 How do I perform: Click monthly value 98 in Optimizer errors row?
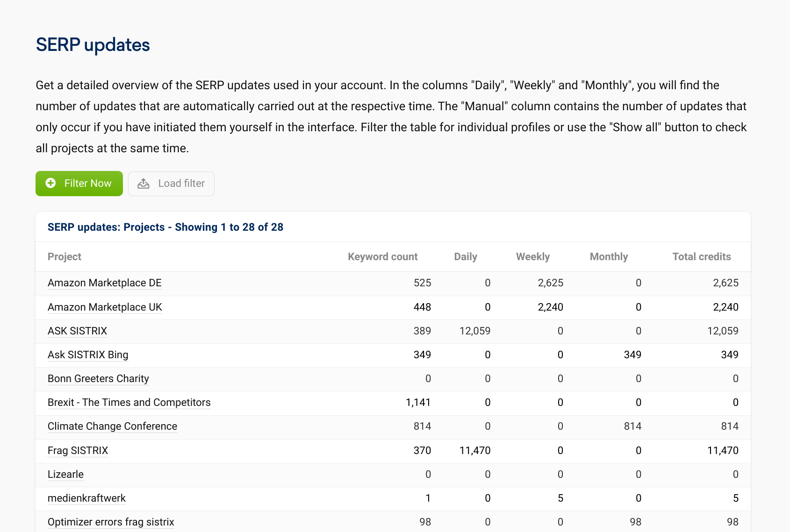tap(635, 522)
